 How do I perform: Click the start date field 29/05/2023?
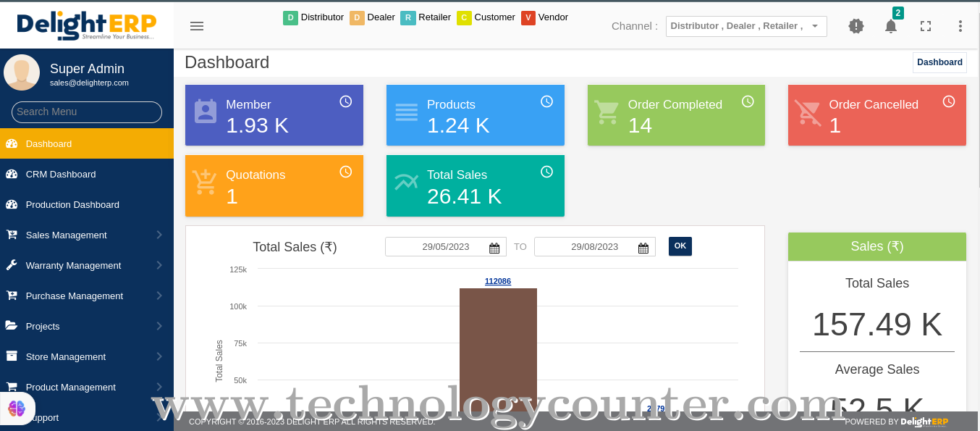[446, 246]
